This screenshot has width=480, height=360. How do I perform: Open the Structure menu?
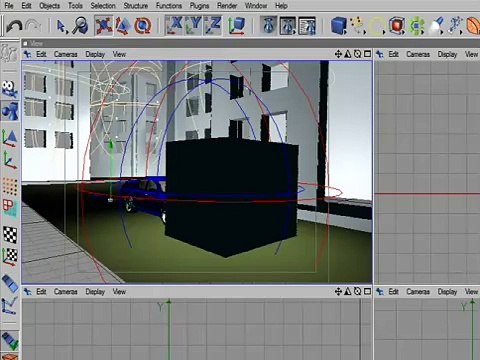pos(135,6)
